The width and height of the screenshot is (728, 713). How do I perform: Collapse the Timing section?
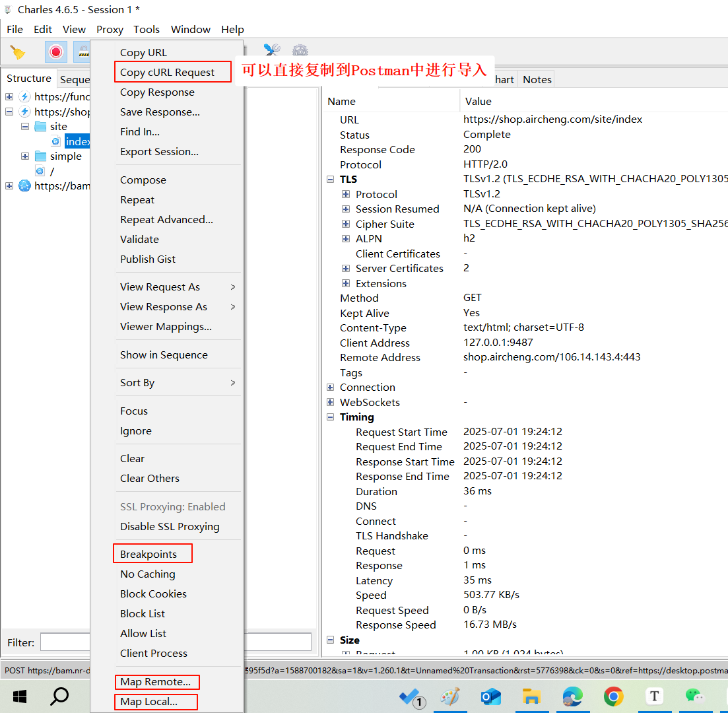coord(330,417)
